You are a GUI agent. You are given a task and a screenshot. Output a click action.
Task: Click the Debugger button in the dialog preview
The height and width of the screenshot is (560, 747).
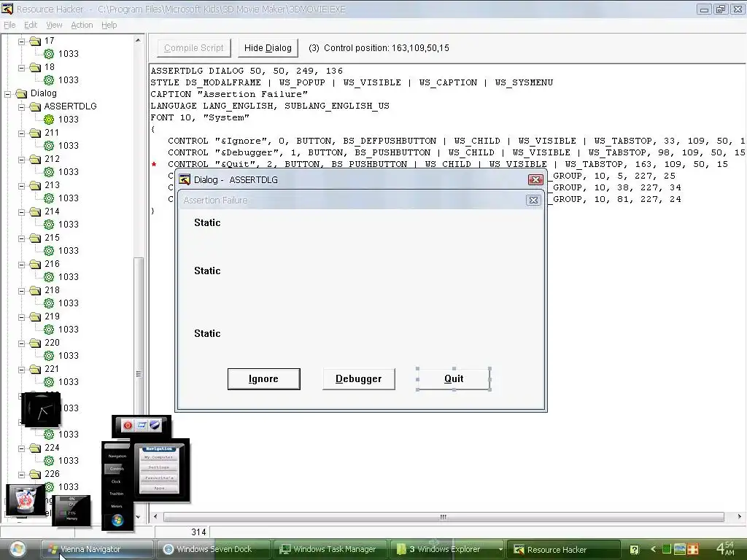(x=359, y=379)
